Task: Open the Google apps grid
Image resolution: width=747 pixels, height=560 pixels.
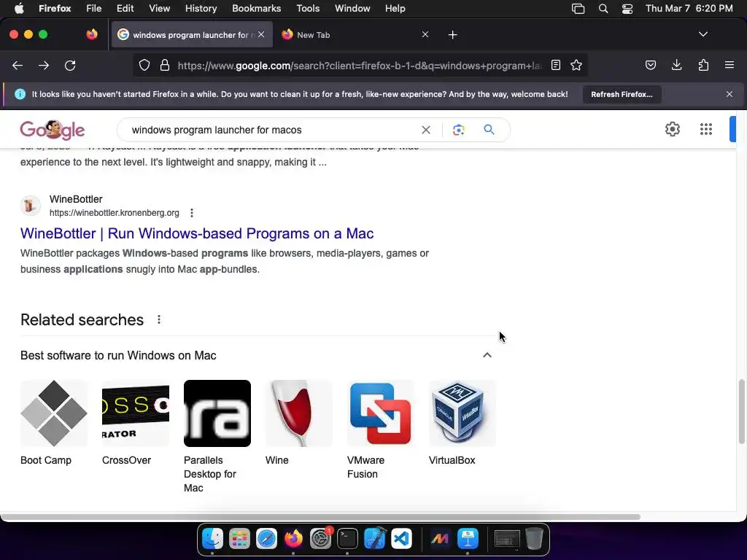Action: (x=706, y=129)
